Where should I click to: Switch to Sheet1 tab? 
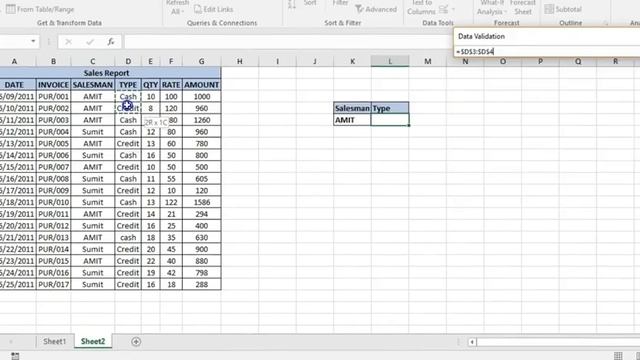[55, 341]
